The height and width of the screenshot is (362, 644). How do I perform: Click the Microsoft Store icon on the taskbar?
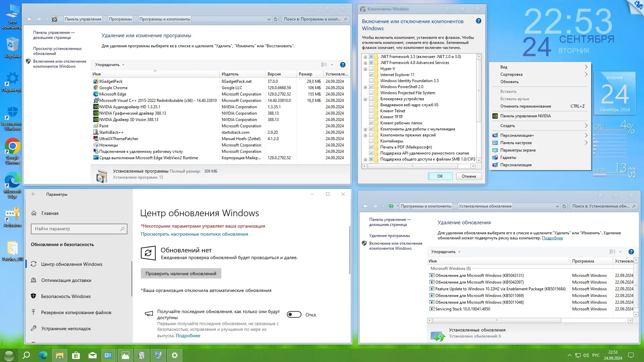(76, 355)
